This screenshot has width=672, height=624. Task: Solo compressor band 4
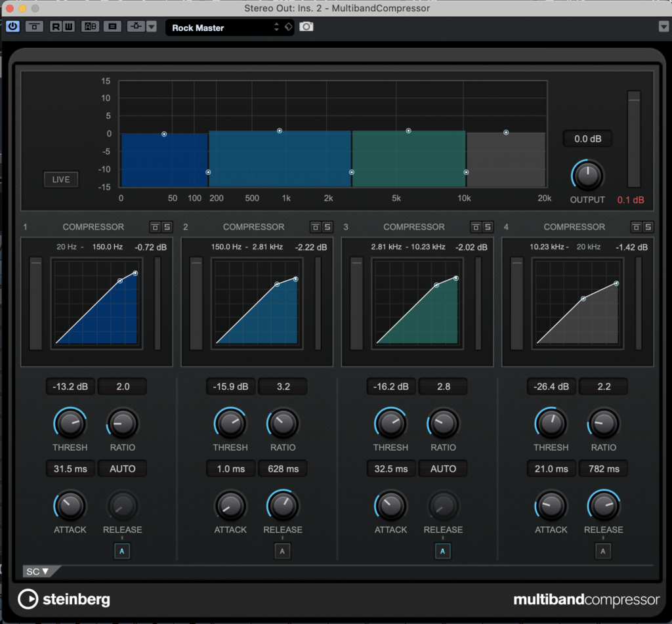click(x=648, y=227)
